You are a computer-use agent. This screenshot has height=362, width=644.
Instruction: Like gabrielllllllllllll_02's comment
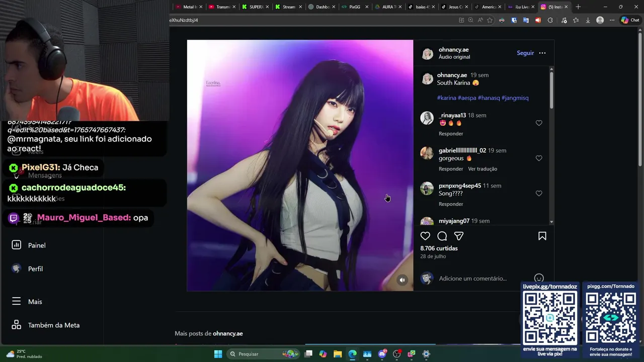539,158
